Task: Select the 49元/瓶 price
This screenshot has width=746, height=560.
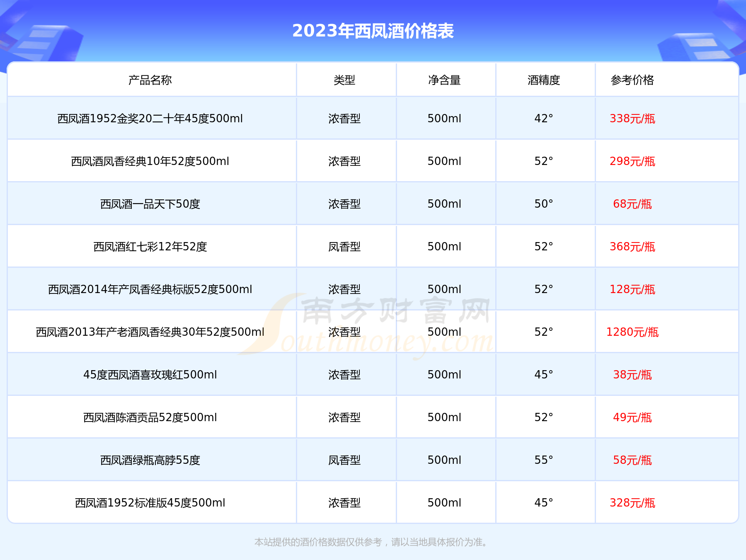Action: click(x=632, y=417)
